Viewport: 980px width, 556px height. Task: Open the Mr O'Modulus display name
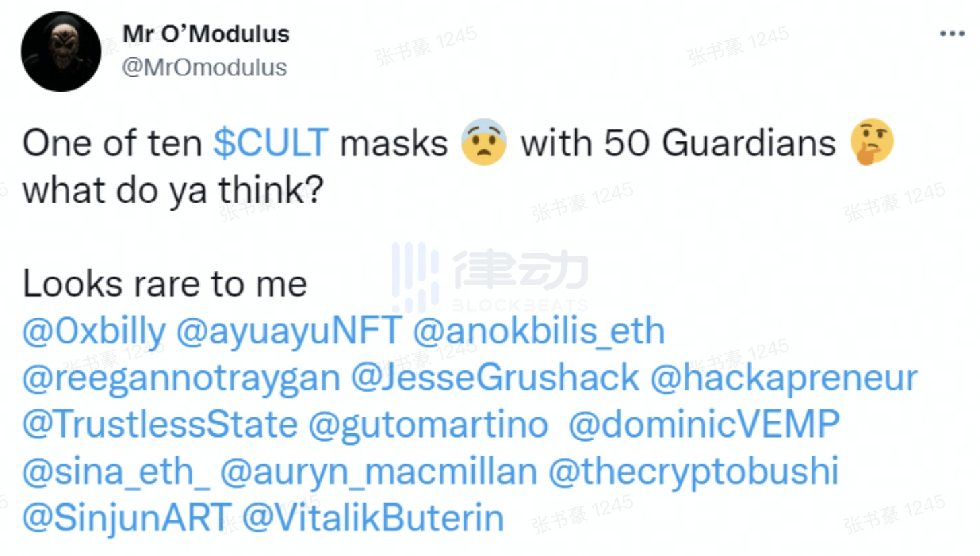(x=207, y=34)
